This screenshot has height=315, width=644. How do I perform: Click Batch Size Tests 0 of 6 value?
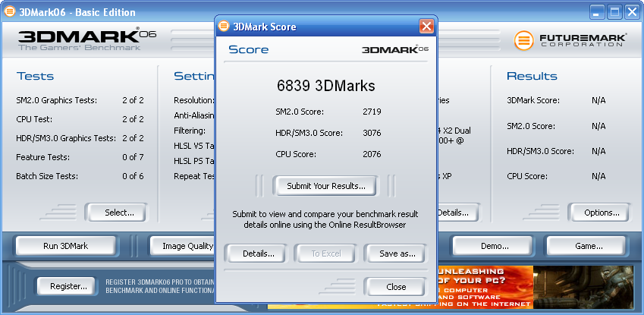[133, 176]
